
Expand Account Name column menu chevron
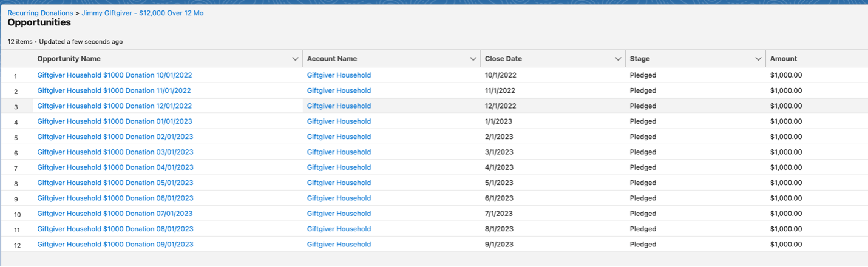point(473,59)
